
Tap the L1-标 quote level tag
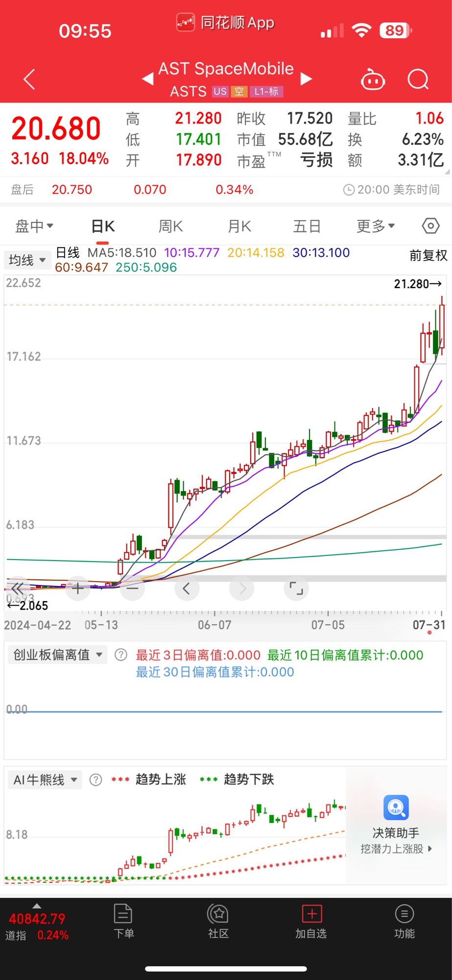[x=266, y=92]
